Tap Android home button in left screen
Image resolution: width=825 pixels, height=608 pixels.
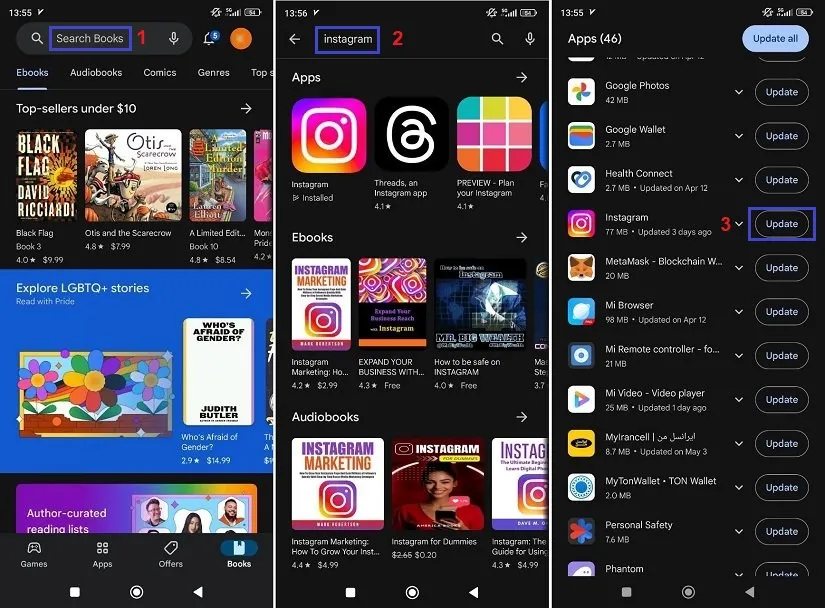(x=136, y=592)
